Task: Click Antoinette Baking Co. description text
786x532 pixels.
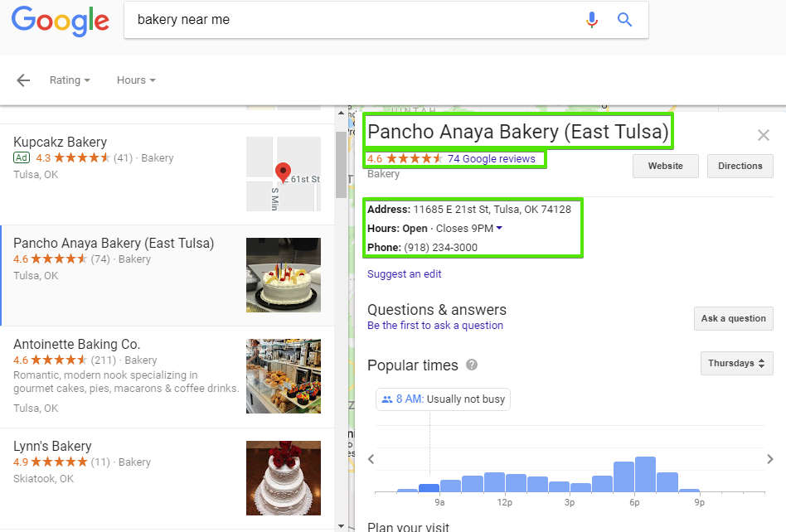Action: coord(126,382)
